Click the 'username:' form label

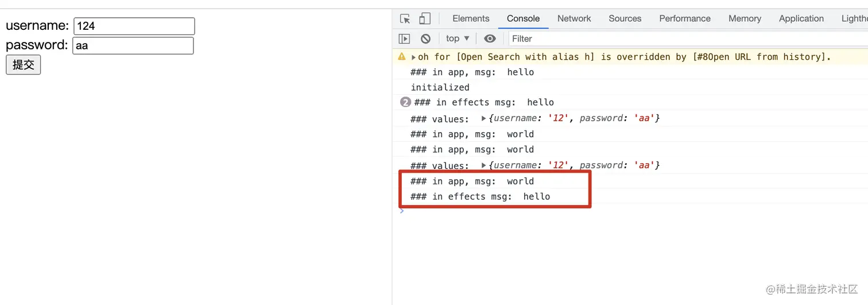[37, 26]
